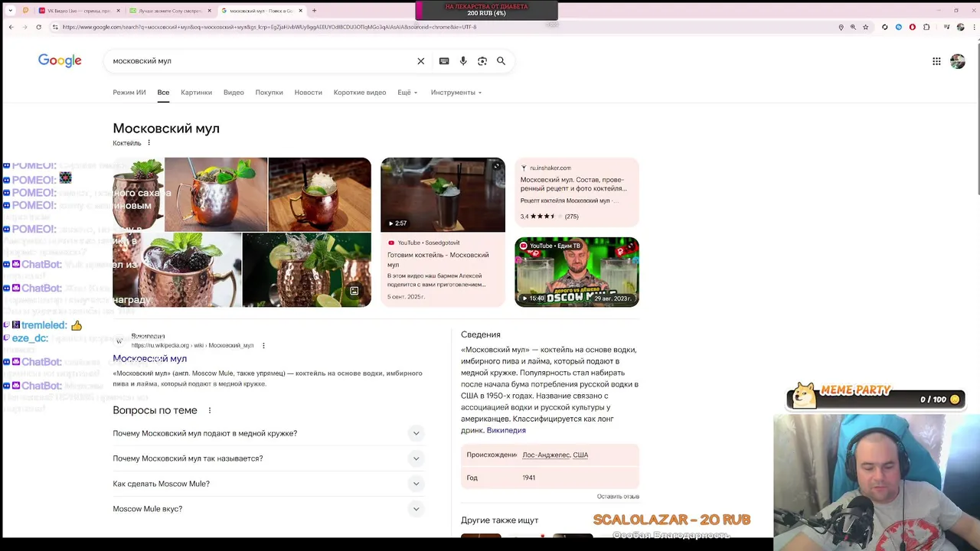
Task: Click the Google logo
Action: click(60, 61)
